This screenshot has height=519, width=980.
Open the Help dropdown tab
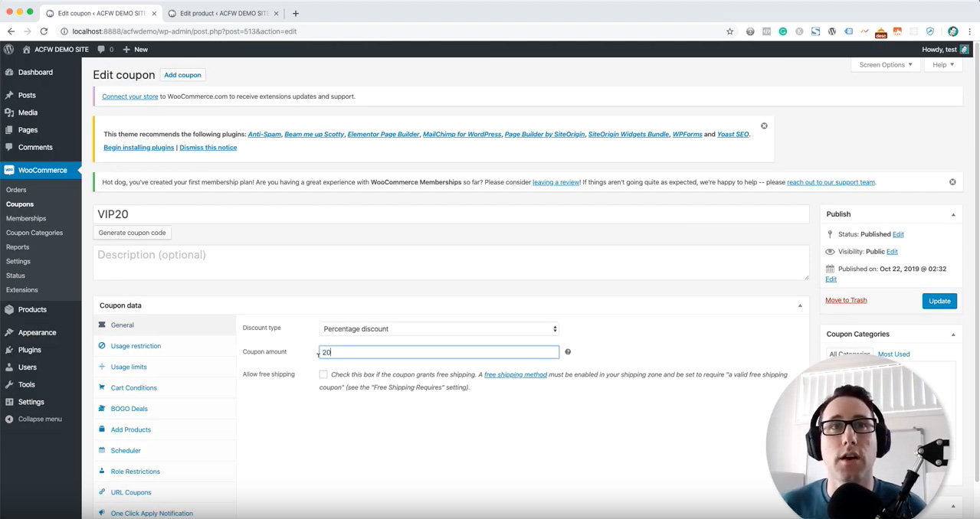(x=942, y=65)
